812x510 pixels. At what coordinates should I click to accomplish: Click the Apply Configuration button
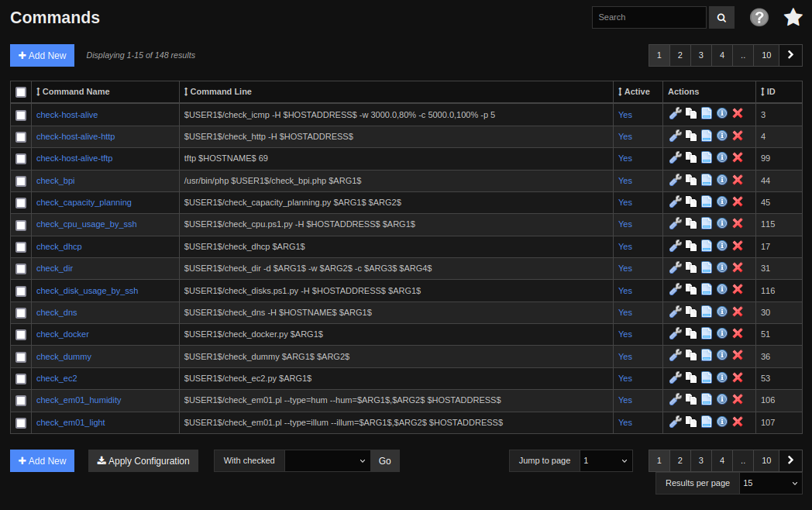(143, 460)
